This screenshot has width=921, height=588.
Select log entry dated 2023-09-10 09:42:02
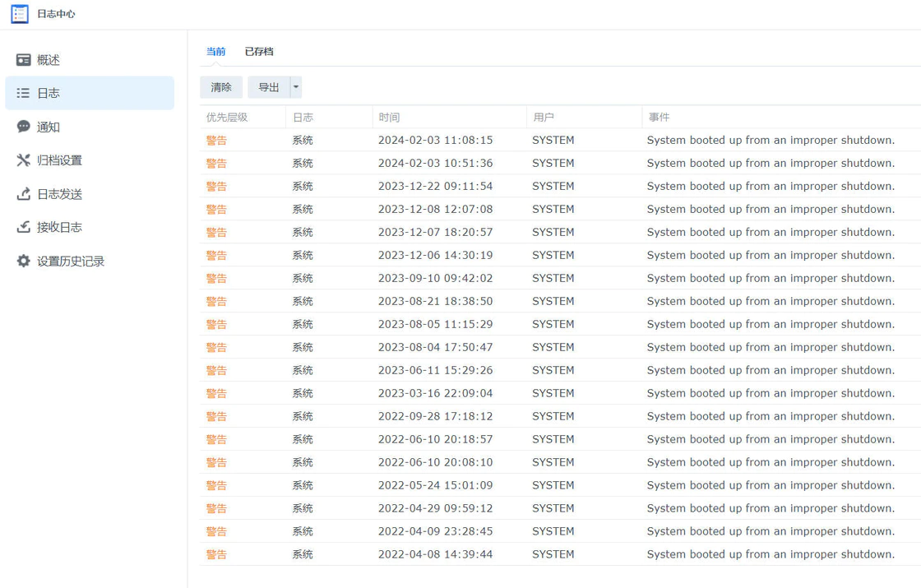[x=435, y=279]
